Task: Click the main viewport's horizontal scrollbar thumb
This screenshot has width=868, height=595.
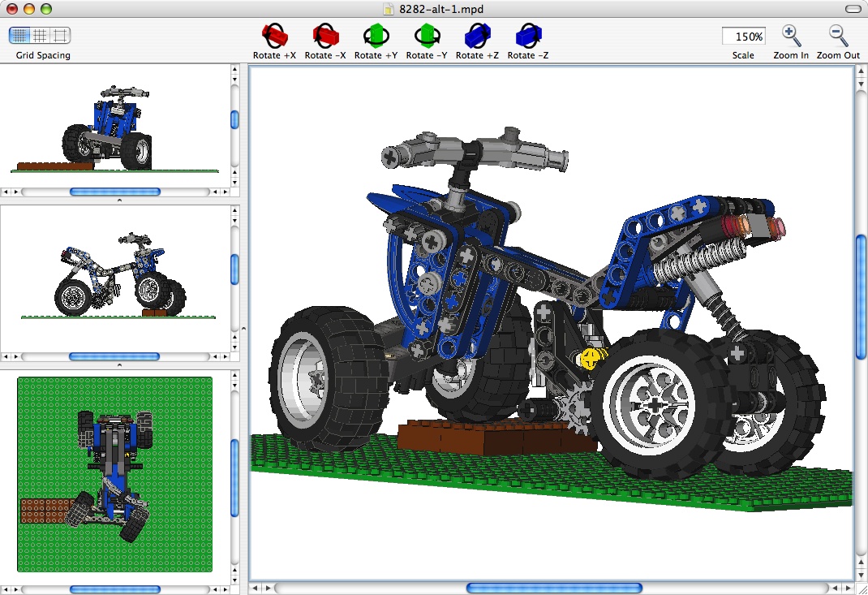Action: (x=554, y=586)
